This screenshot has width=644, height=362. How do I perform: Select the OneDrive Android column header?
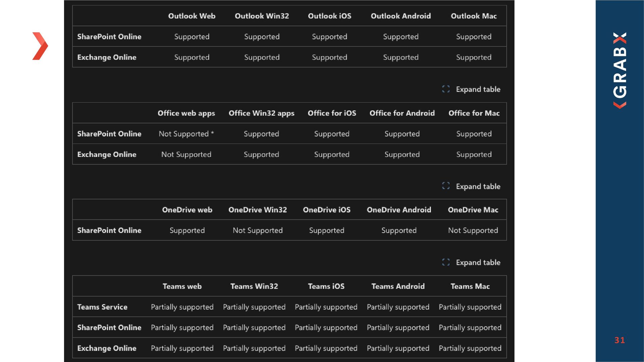point(399,210)
